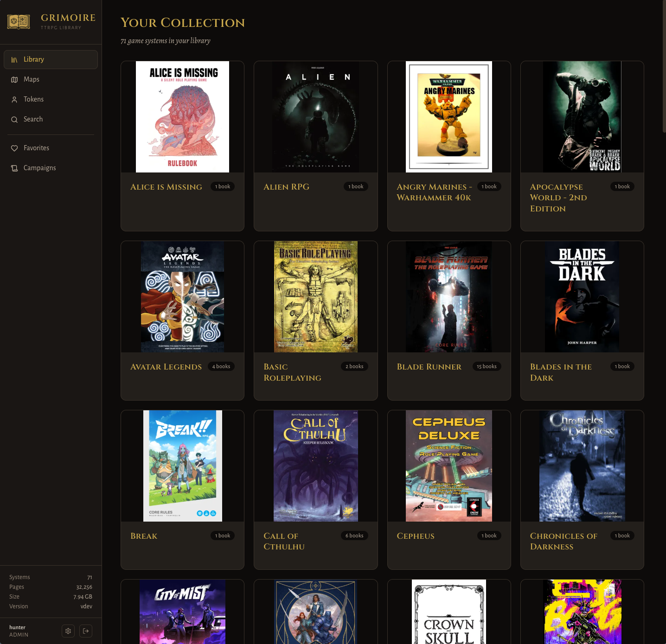The height and width of the screenshot is (644, 666).
Task: Click Chronicles of Darkness title
Action: pyautogui.click(x=564, y=542)
